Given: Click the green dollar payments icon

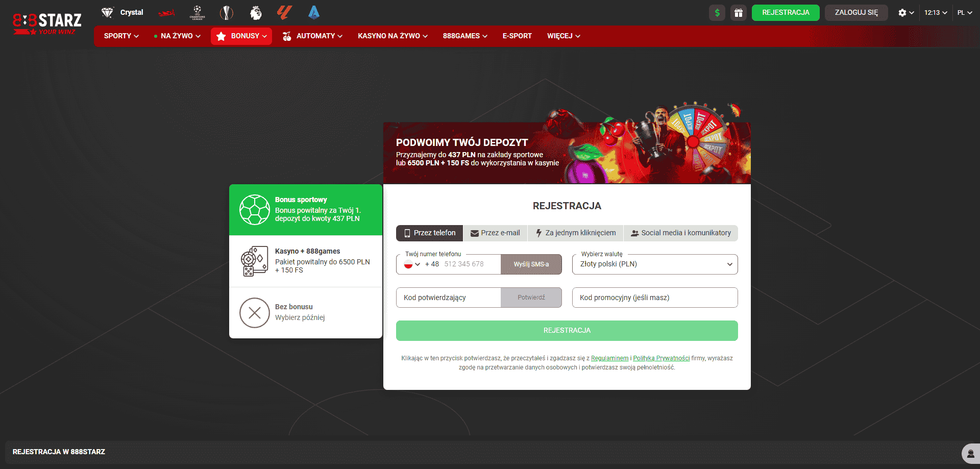Looking at the screenshot, I should 717,13.
